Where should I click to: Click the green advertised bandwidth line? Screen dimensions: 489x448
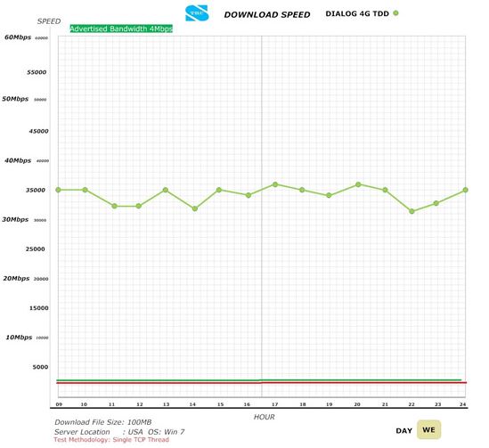point(259,380)
